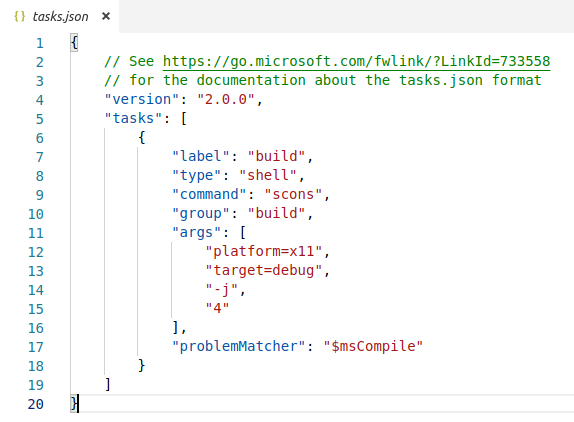The width and height of the screenshot is (574, 422).
Task: Close the tasks.json tab
Action: point(106,16)
